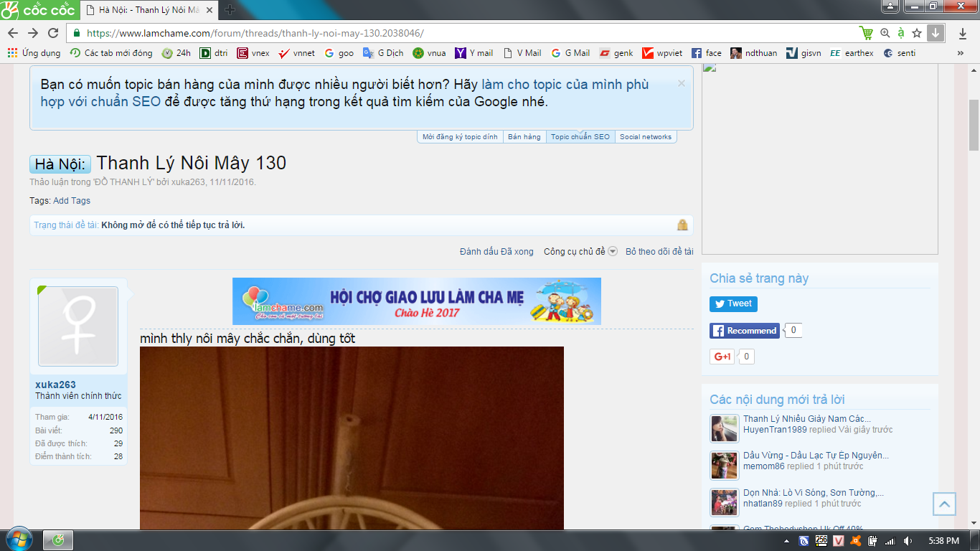
Task: Open the browser user profile button
Action: coord(890,6)
